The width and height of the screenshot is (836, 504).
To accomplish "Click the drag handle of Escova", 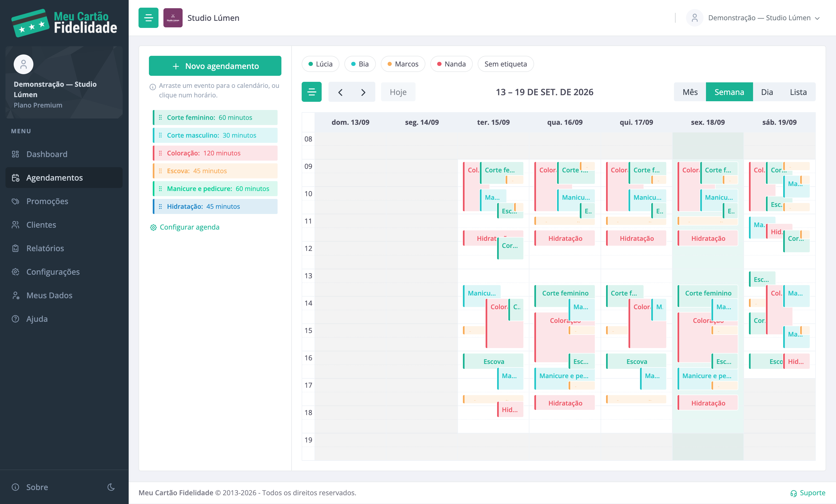I will [160, 171].
